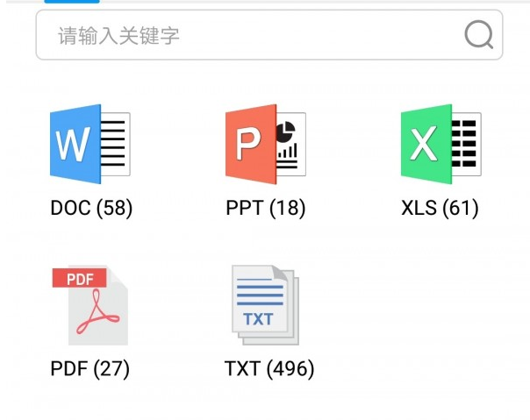Select the XLS (61) label
This screenshot has width=530, height=420.
(440, 208)
